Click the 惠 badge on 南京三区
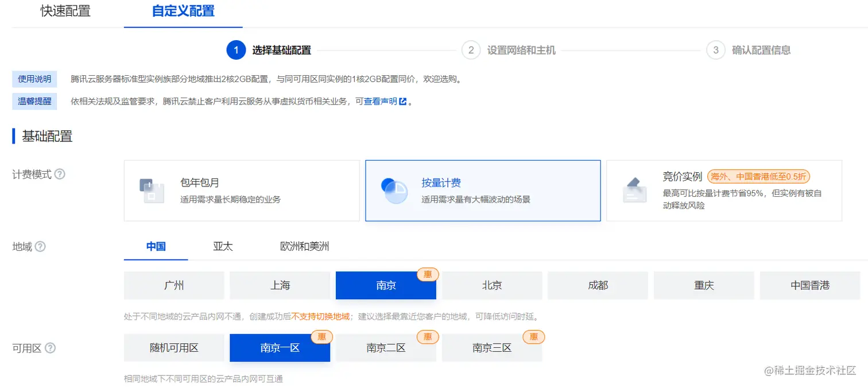This screenshot has width=868, height=388. pos(534,337)
